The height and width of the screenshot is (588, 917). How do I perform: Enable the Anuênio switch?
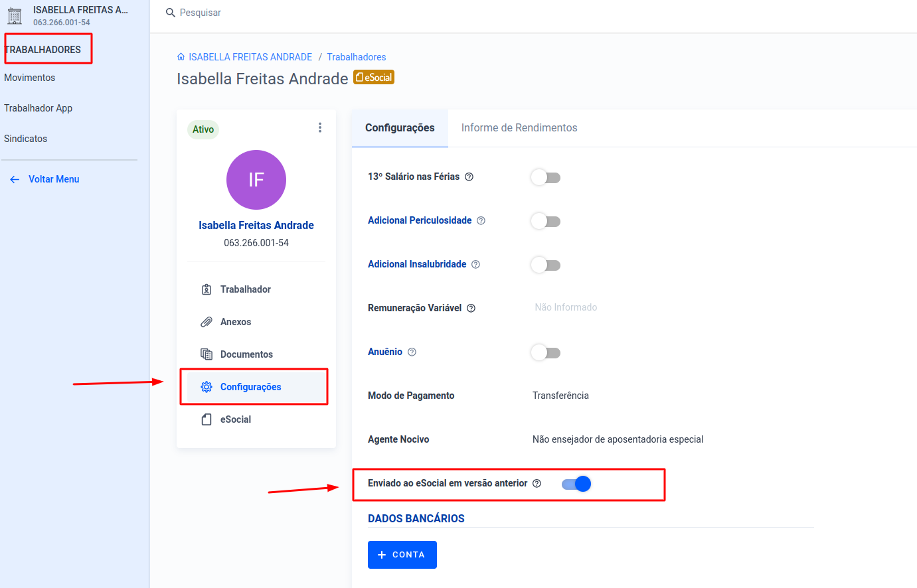[x=546, y=352]
